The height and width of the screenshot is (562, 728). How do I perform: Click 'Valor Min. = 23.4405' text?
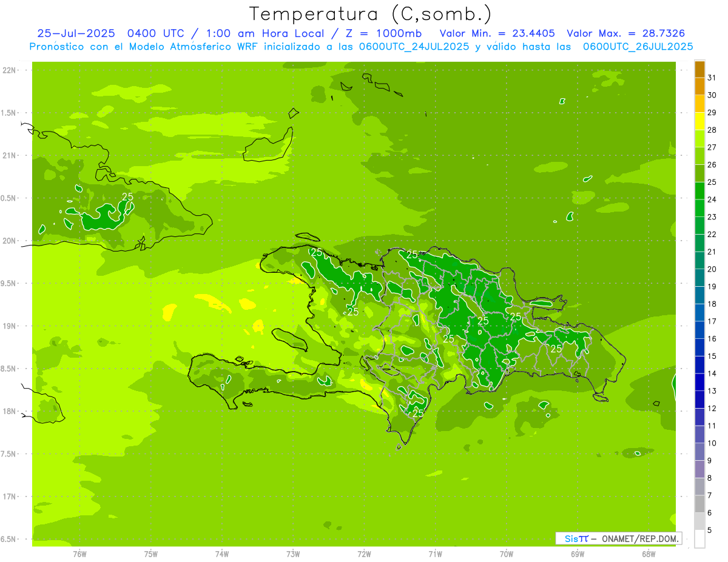[x=497, y=33]
